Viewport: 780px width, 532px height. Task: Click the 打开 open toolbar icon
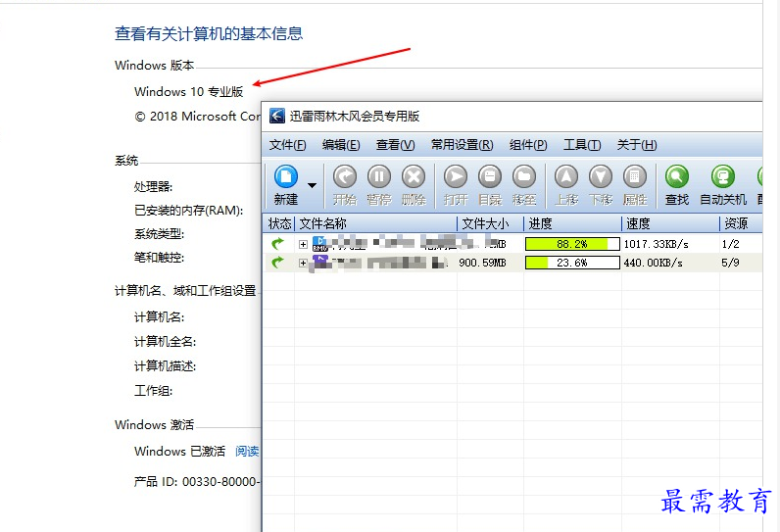point(456,176)
